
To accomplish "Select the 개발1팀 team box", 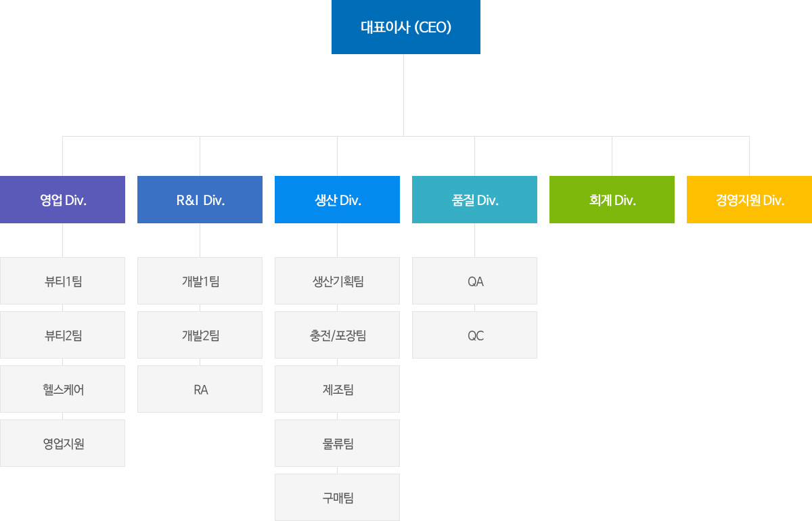I will click(x=200, y=281).
